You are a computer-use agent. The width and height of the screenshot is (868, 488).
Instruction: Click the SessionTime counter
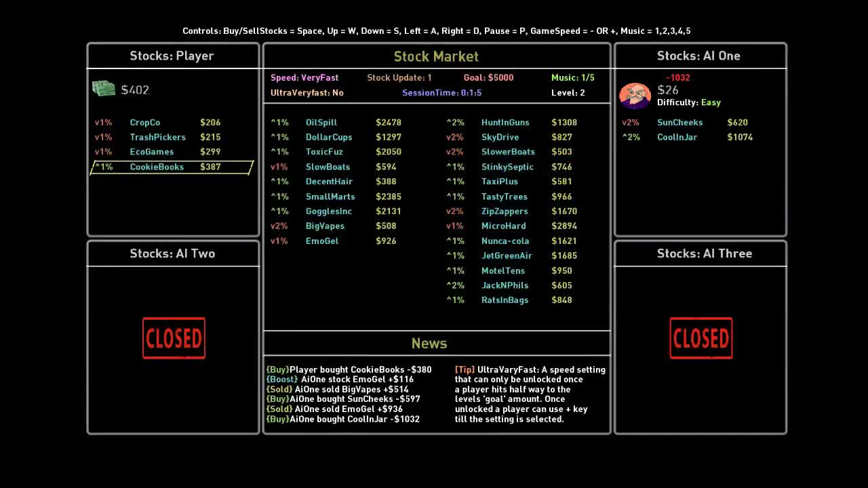point(441,93)
